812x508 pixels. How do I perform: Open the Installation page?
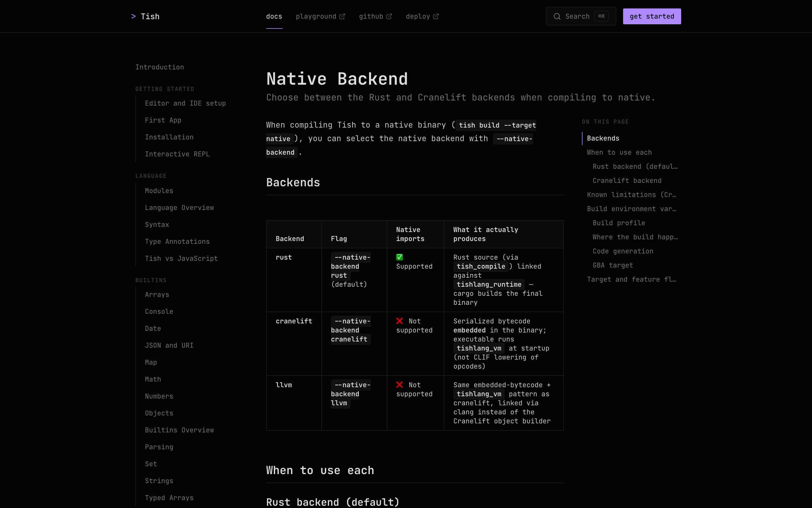pos(169,137)
